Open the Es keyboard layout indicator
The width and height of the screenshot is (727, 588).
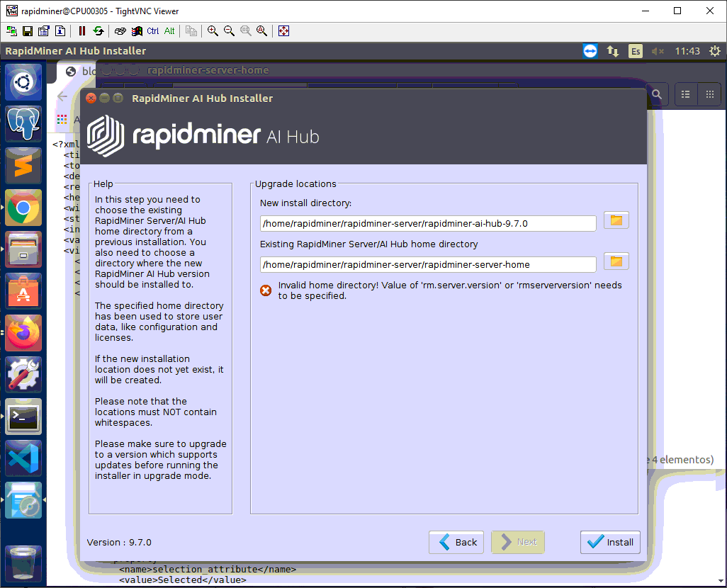[x=636, y=51]
